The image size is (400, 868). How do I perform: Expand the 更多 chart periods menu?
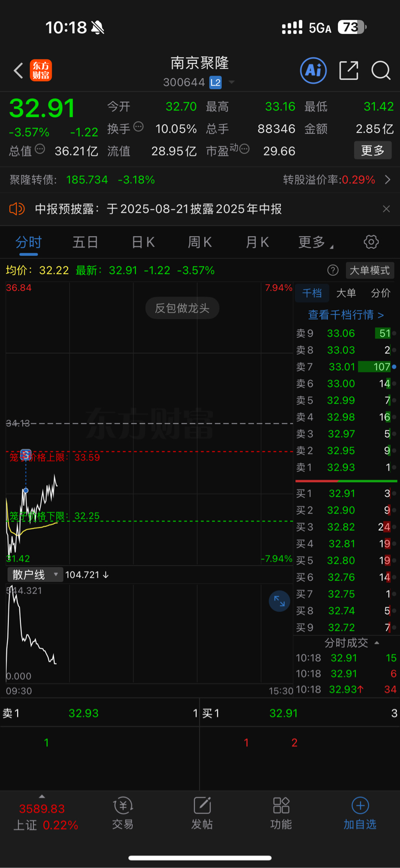tap(316, 242)
